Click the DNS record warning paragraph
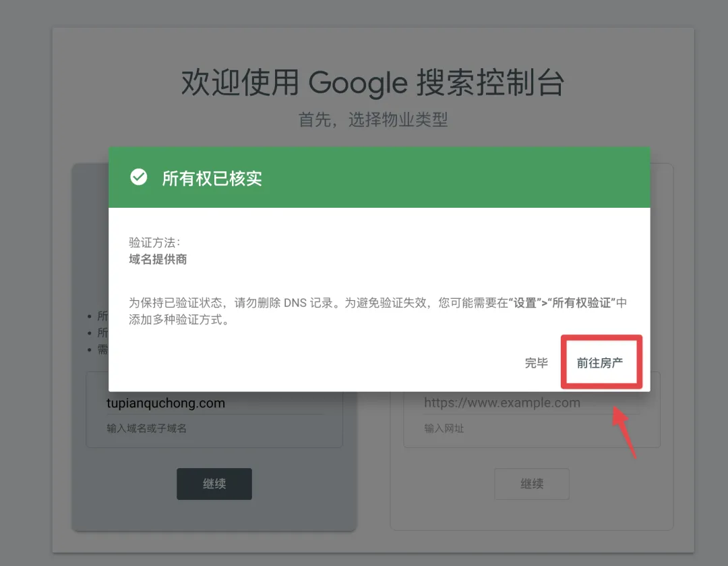The height and width of the screenshot is (566, 728). 378,311
